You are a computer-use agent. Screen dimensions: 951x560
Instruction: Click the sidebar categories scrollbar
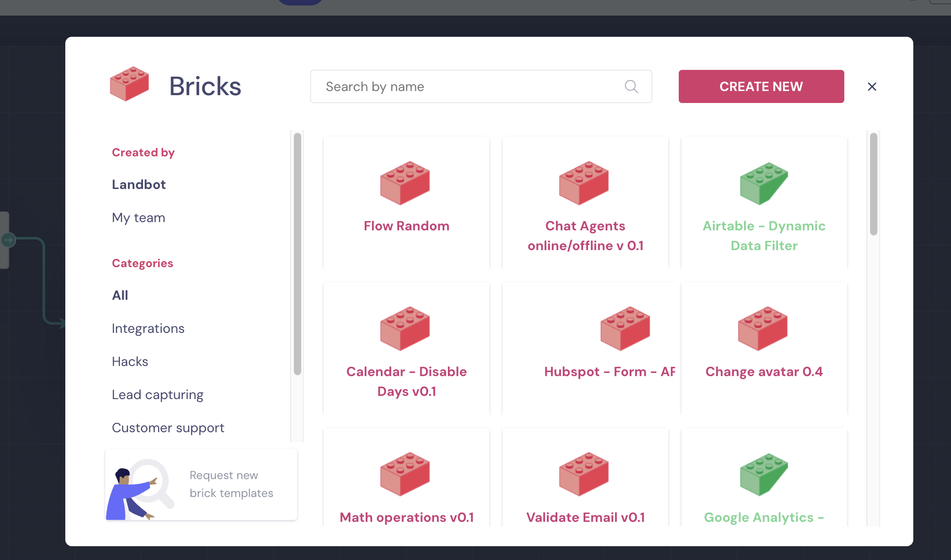click(298, 254)
